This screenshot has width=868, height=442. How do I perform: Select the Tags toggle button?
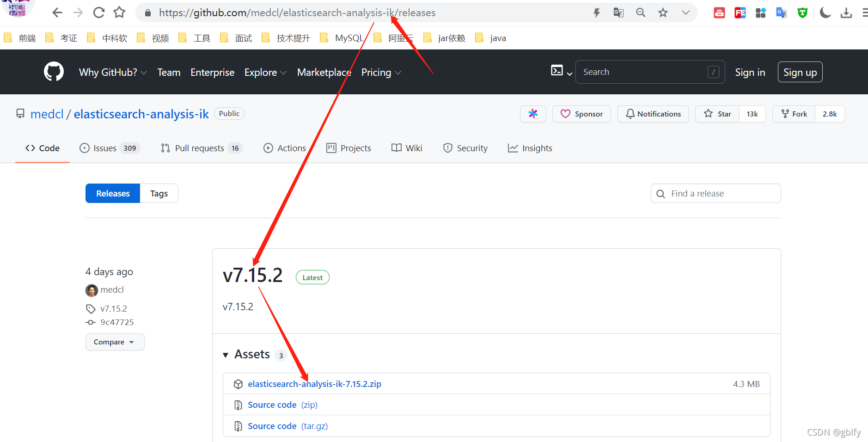click(x=159, y=193)
